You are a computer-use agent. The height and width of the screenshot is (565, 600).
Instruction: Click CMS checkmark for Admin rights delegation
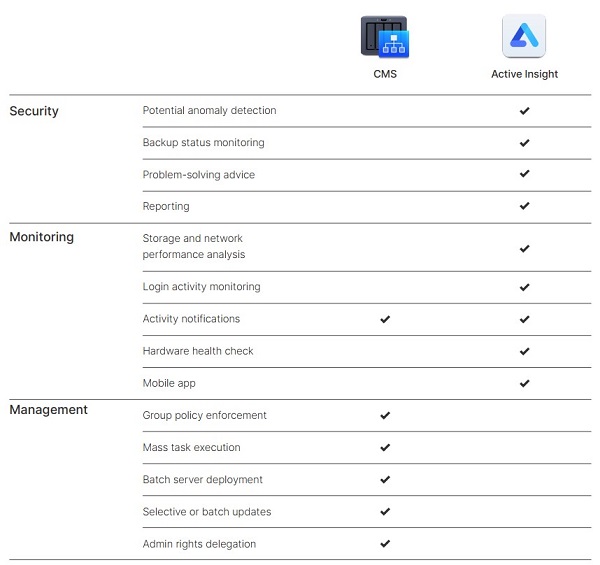pos(385,544)
